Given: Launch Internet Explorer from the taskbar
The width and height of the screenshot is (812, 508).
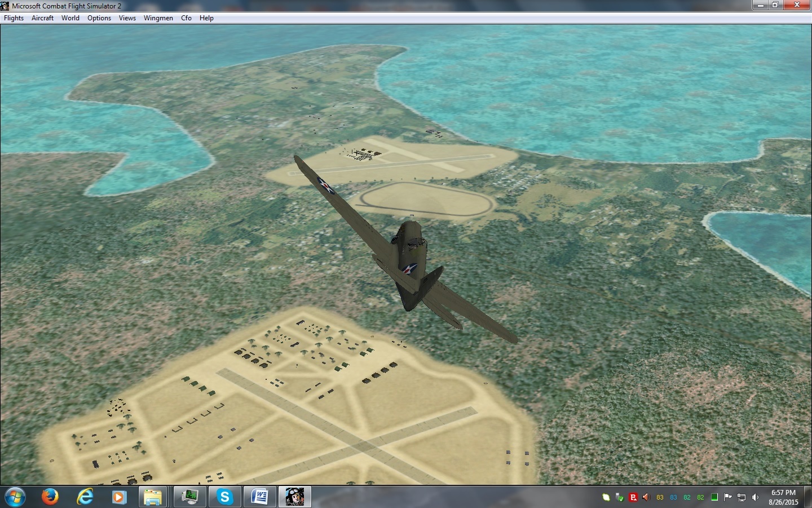Looking at the screenshot, I should 85,497.
